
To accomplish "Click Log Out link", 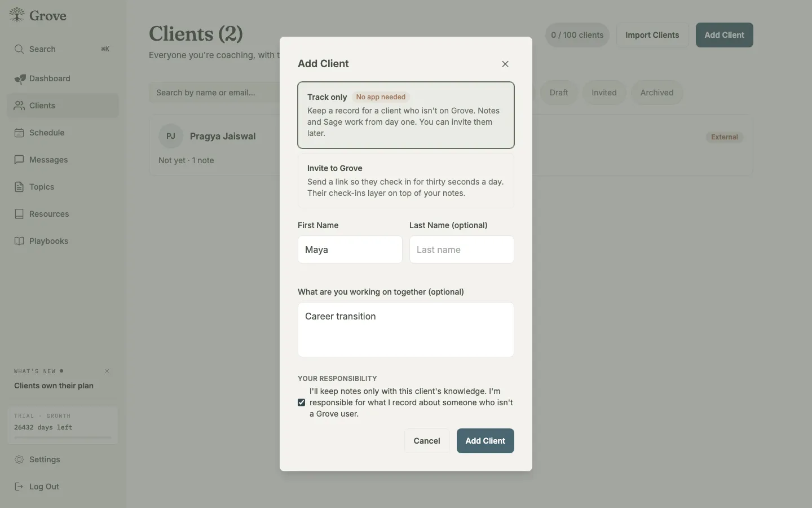I will click(63, 487).
